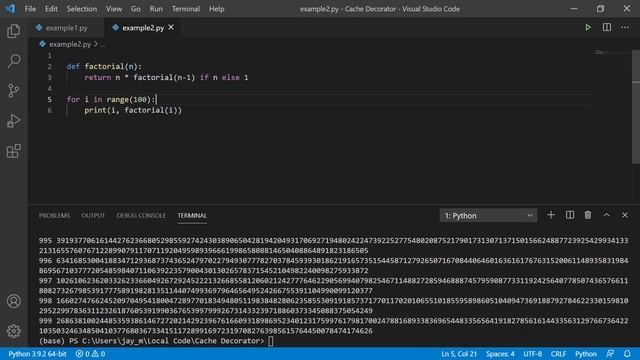Open the Terminal menu
This screenshot has height=360, width=640.
point(186,9)
